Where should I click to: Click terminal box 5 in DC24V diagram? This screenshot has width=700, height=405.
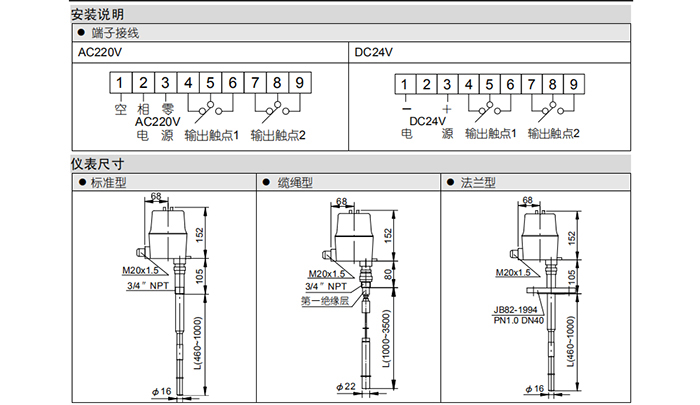(x=489, y=85)
